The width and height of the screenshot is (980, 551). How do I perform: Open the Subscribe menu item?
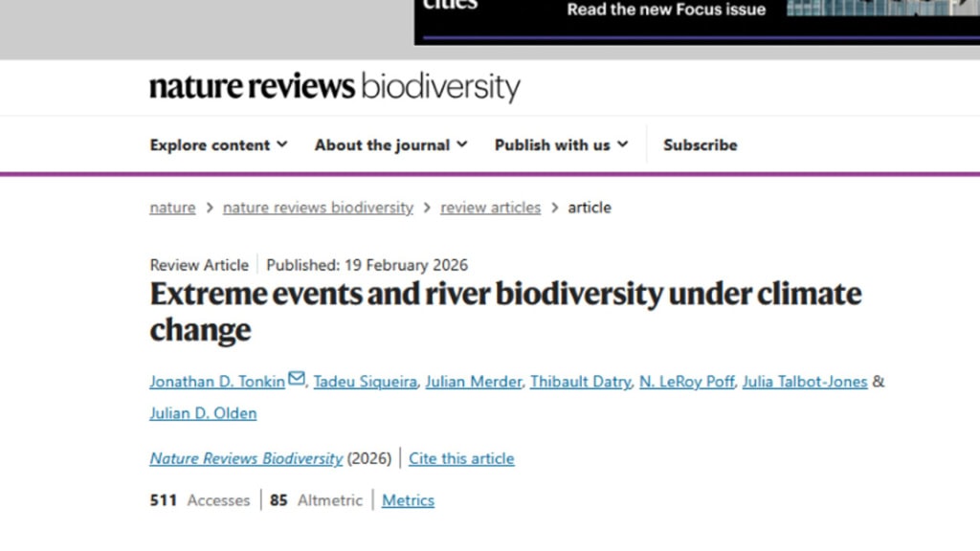point(700,145)
